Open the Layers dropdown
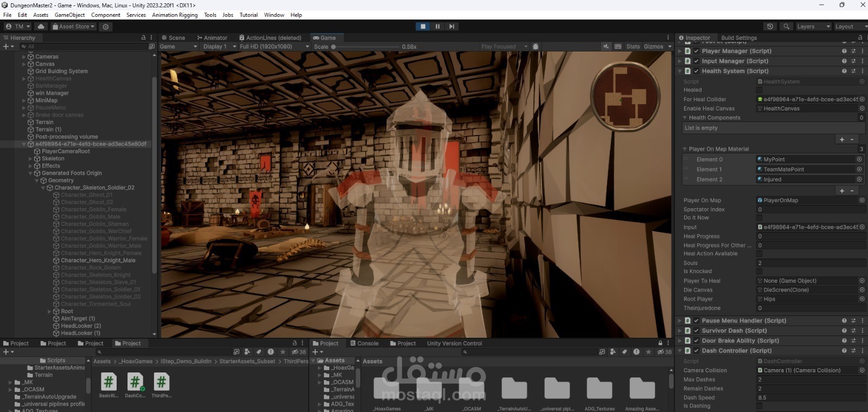The height and width of the screenshot is (412, 868). 813,27
